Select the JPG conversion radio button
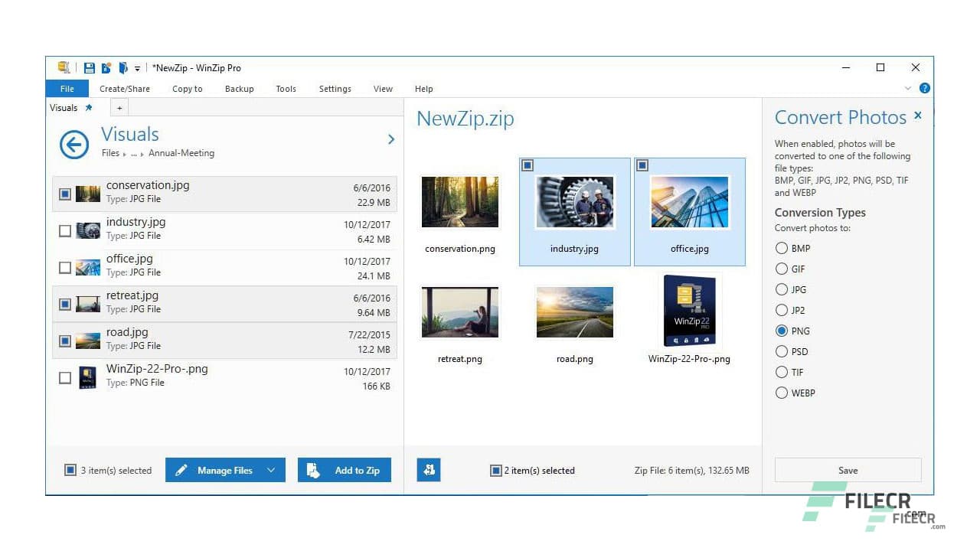Screen dimensions: 980x551 (x=782, y=289)
